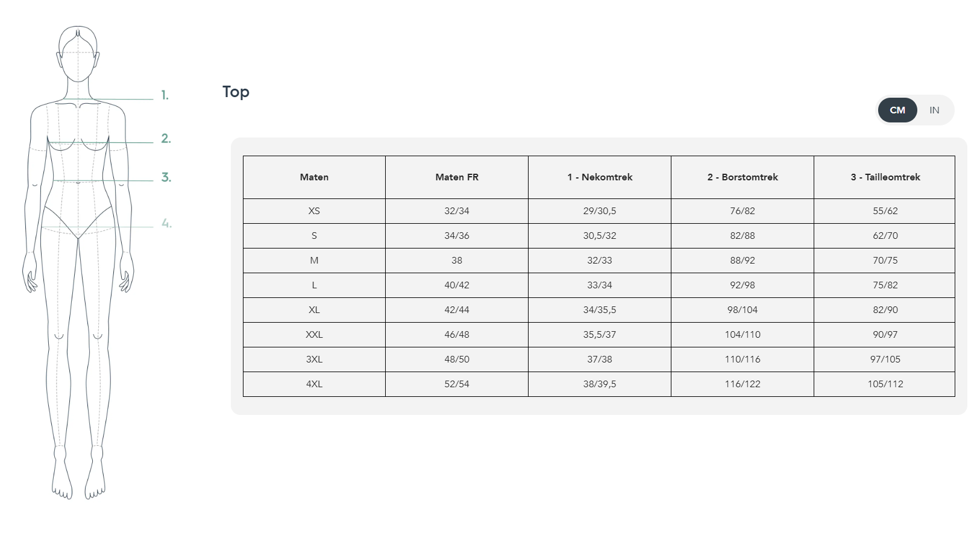Select the XXL size row label

[x=314, y=335]
